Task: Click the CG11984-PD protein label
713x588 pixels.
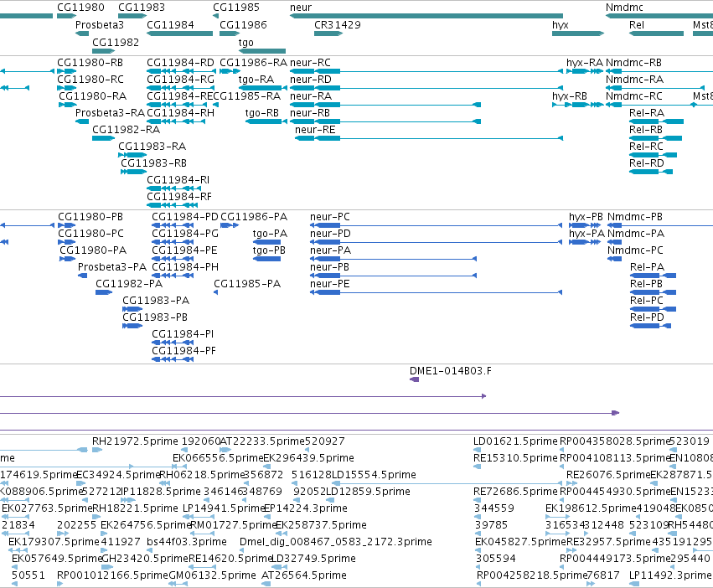Action: 185,216
